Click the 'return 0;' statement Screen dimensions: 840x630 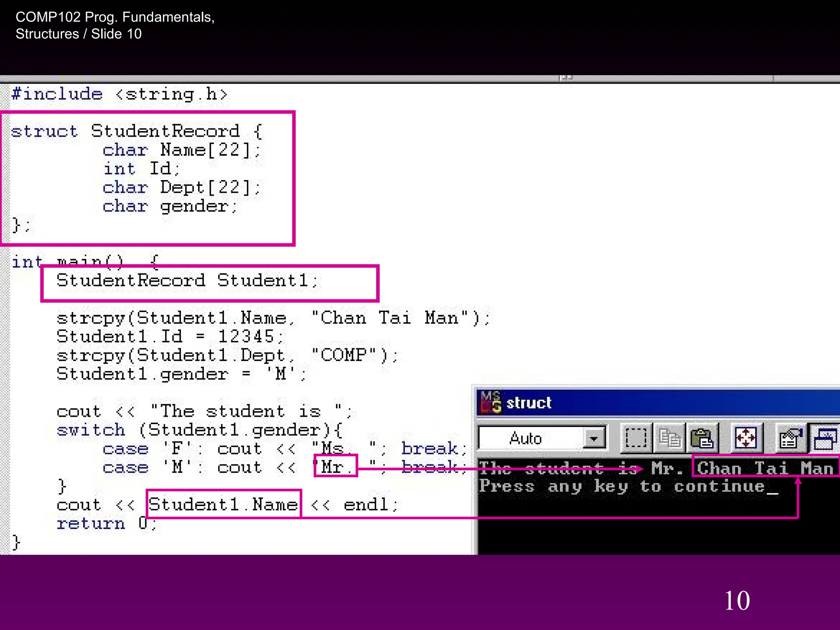(x=107, y=524)
